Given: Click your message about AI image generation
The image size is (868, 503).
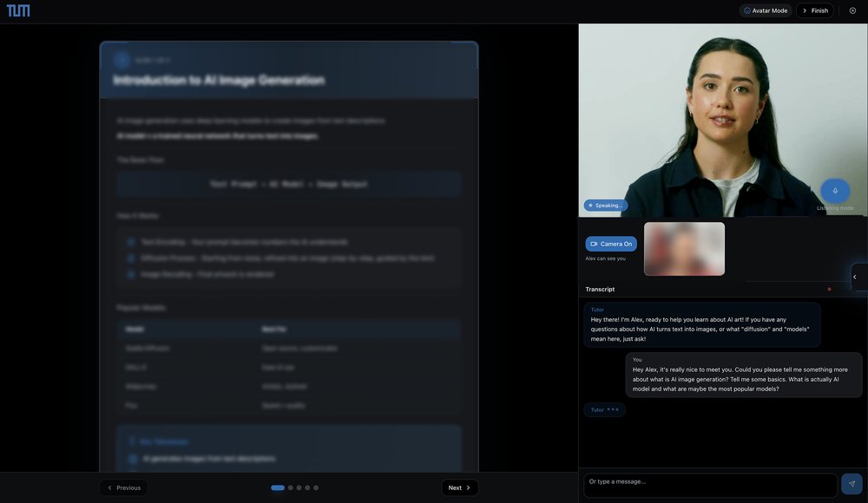Looking at the screenshot, I should [744, 375].
